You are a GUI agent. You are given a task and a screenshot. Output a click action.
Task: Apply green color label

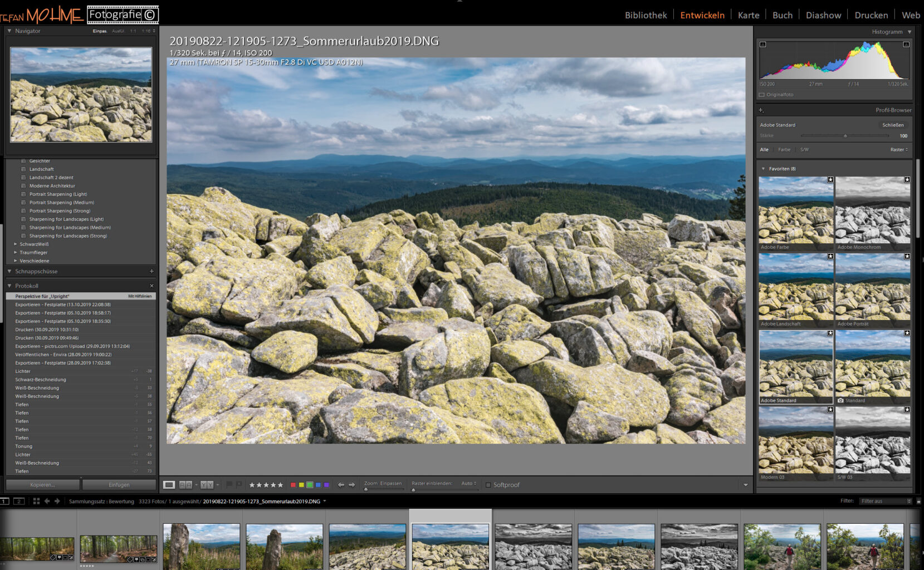point(310,485)
